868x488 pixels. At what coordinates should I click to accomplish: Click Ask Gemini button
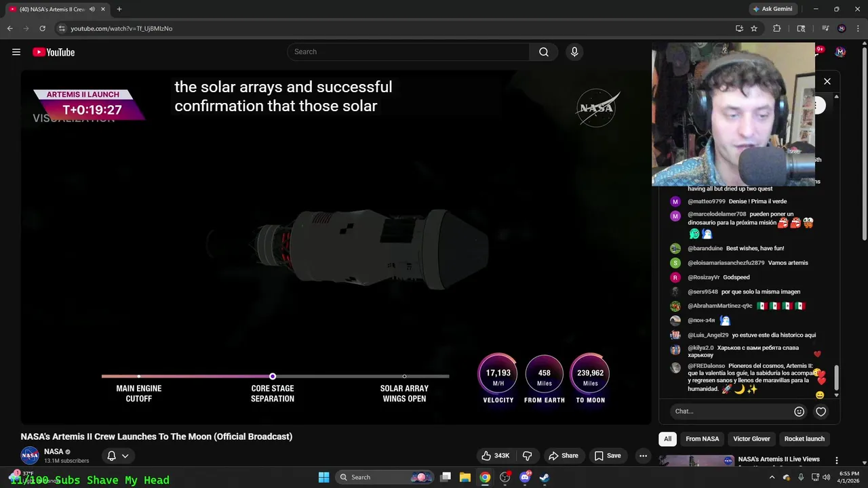click(772, 9)
